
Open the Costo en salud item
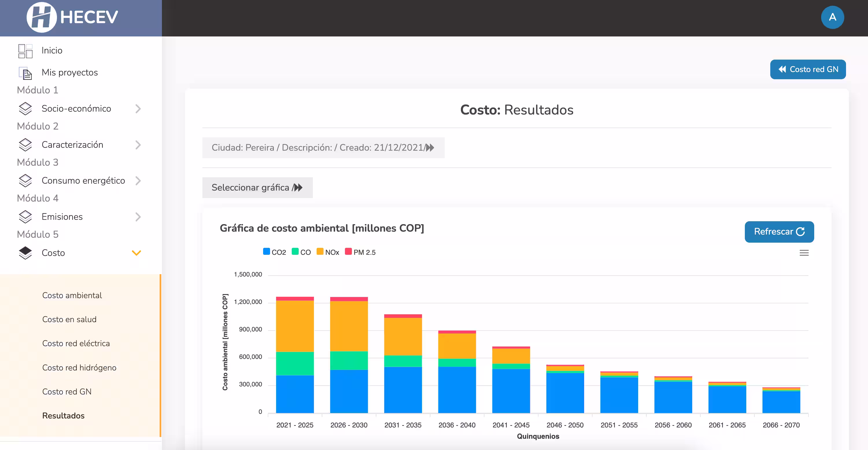coord(69,319)
